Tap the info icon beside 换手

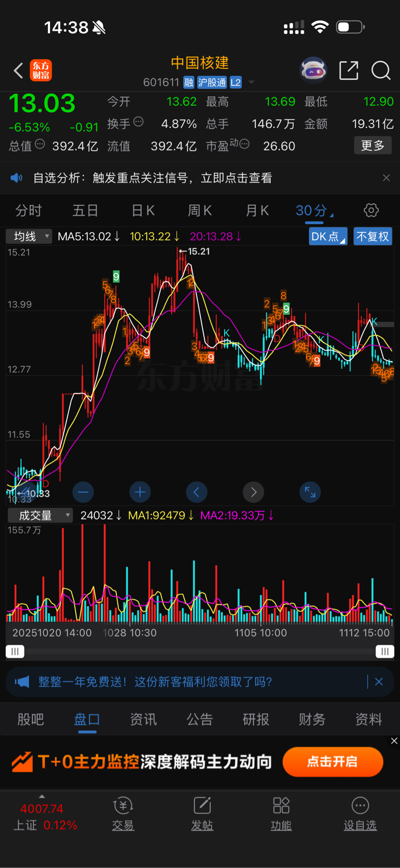[139, 122]
